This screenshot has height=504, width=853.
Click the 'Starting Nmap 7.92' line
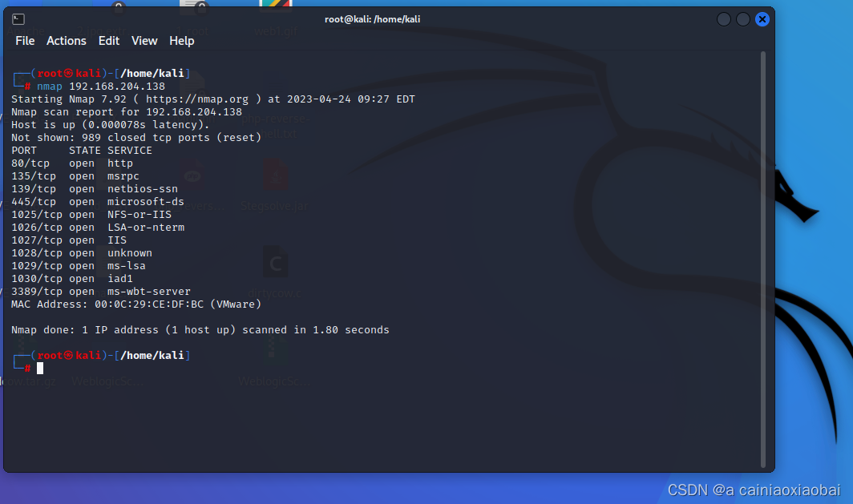213,99
